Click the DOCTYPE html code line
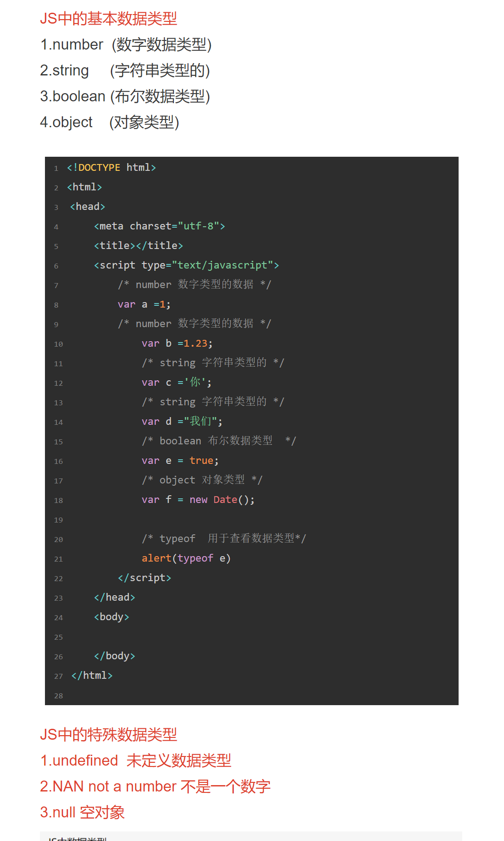504x841 pixels. pos(111,168)
